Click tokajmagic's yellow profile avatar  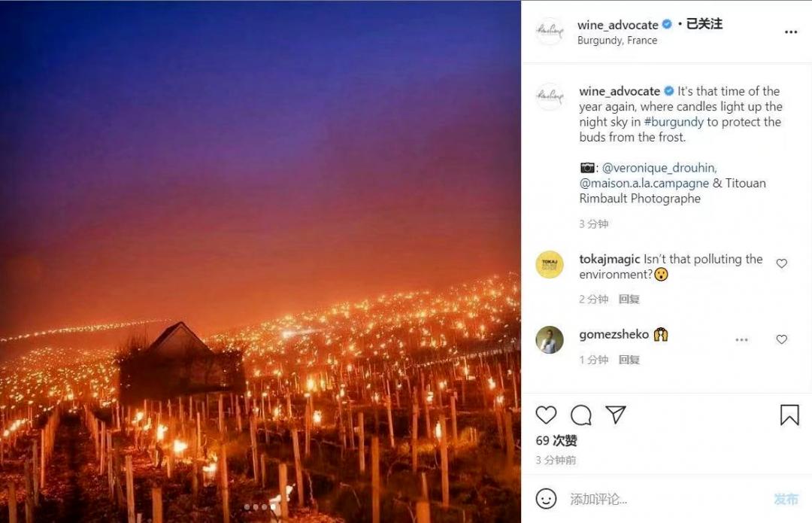[x=550, y=265]
